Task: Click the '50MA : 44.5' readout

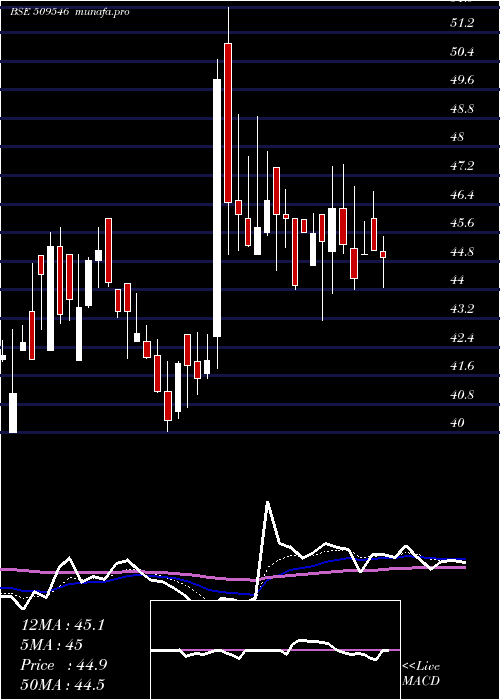Action: (x=62, y=685)
